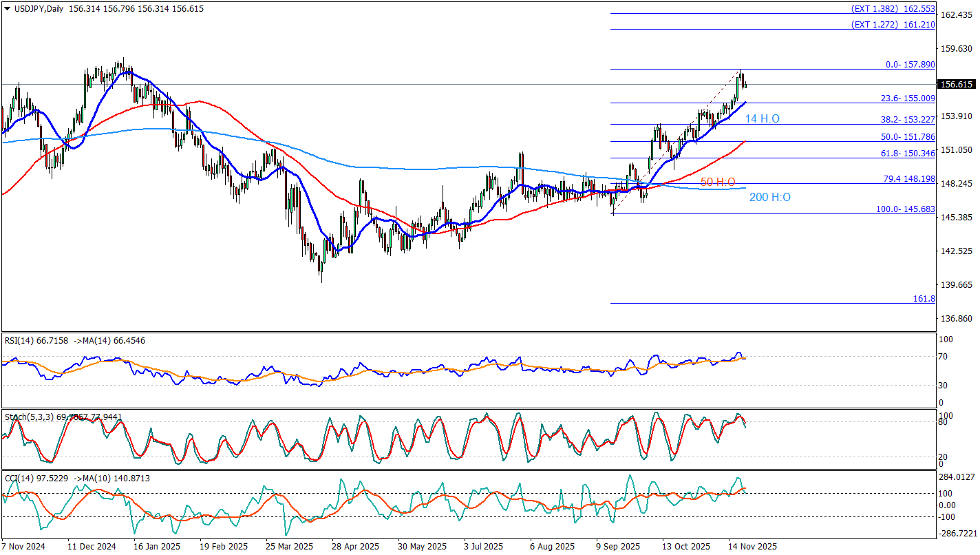Click the 200 H:O moving average label
This screenshot has width=980, height=555.
click(769, 198)
